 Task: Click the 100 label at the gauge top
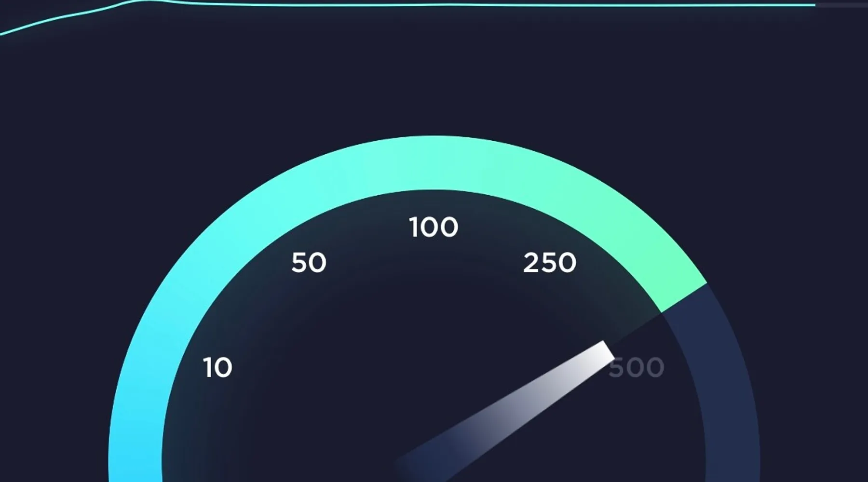coord(434,228)
